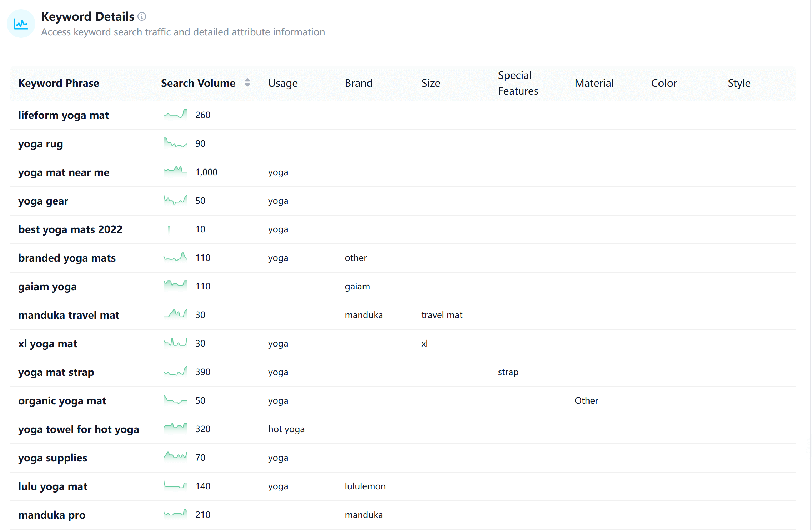Click the Keyword Details chart icon

click(21, 24)
